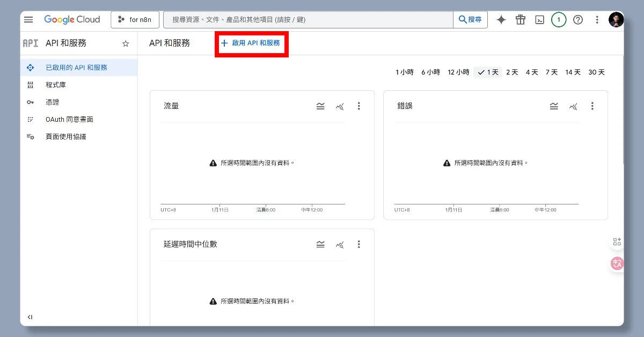Open the gift free-trial icon

521,20
